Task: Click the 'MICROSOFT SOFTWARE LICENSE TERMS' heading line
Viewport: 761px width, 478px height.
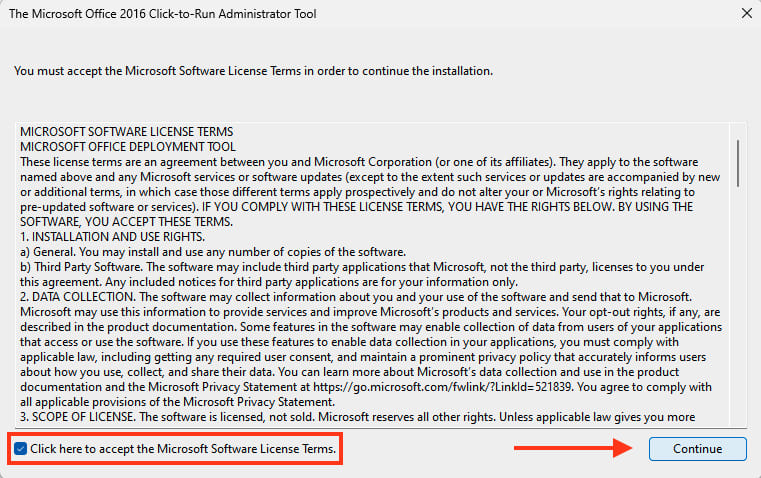Action: tap(127, 132)
